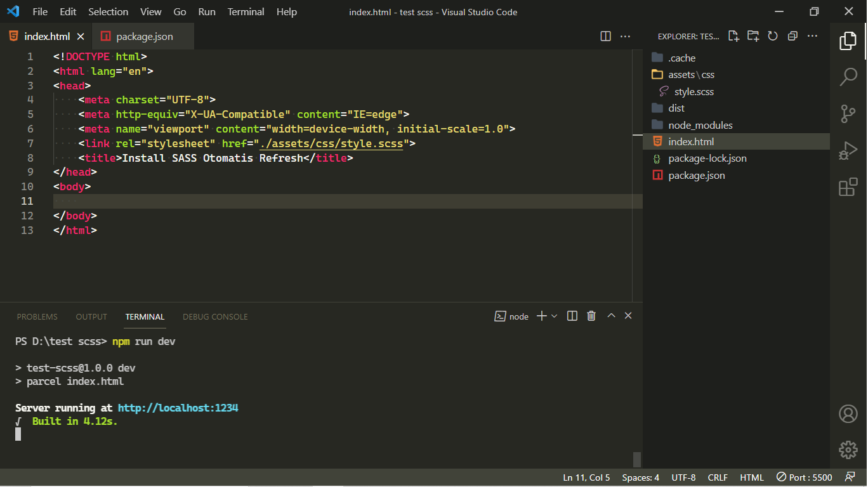Open the Terminal menu
The image size is (868, 487).
(x=246, y=11)
